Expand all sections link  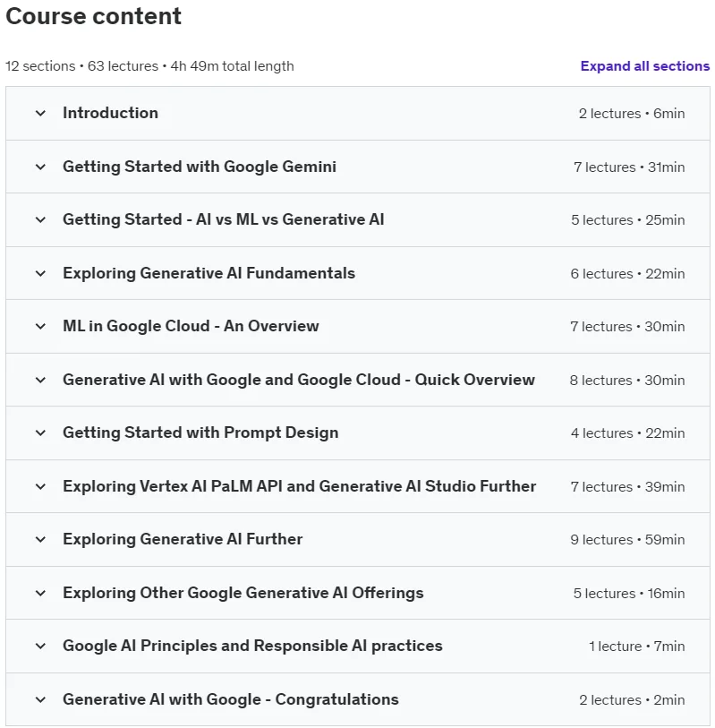pyautogui.click(x=644, y=66)
